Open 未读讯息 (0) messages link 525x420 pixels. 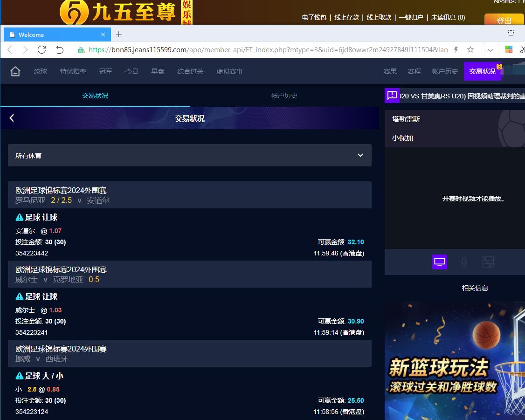[x=448, y=17]
